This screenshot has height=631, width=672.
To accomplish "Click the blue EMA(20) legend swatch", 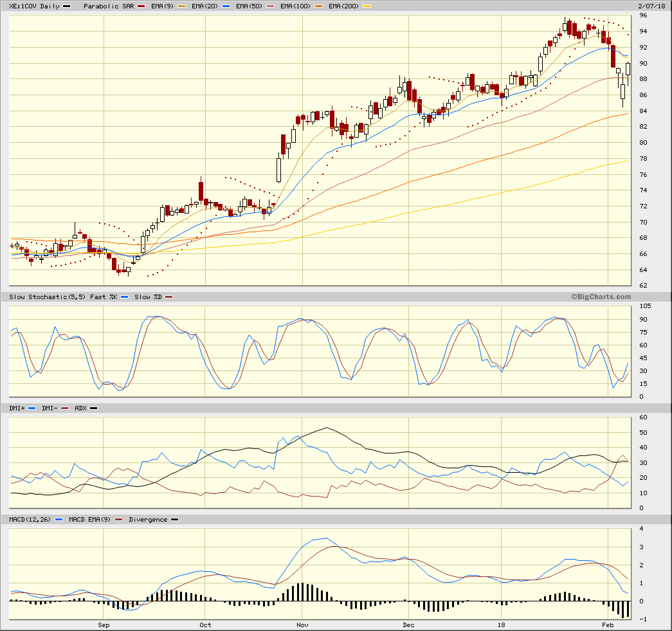I will 226,6.
